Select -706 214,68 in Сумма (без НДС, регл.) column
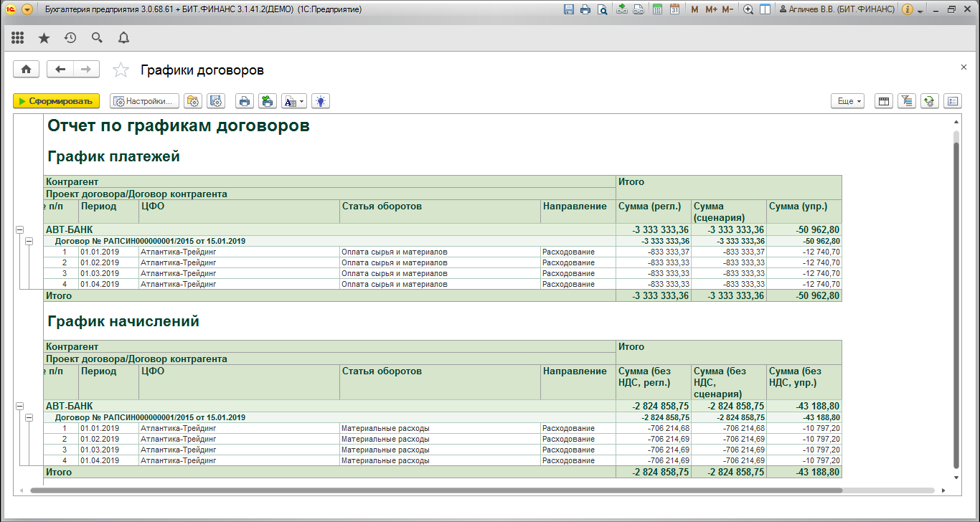The height and width of the screenshot is (522, 980). [654, 429]
